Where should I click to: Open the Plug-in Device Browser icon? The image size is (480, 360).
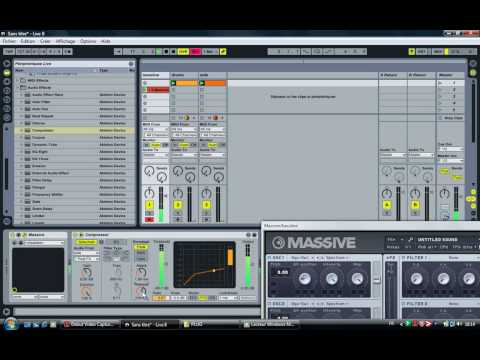[7, 82]
